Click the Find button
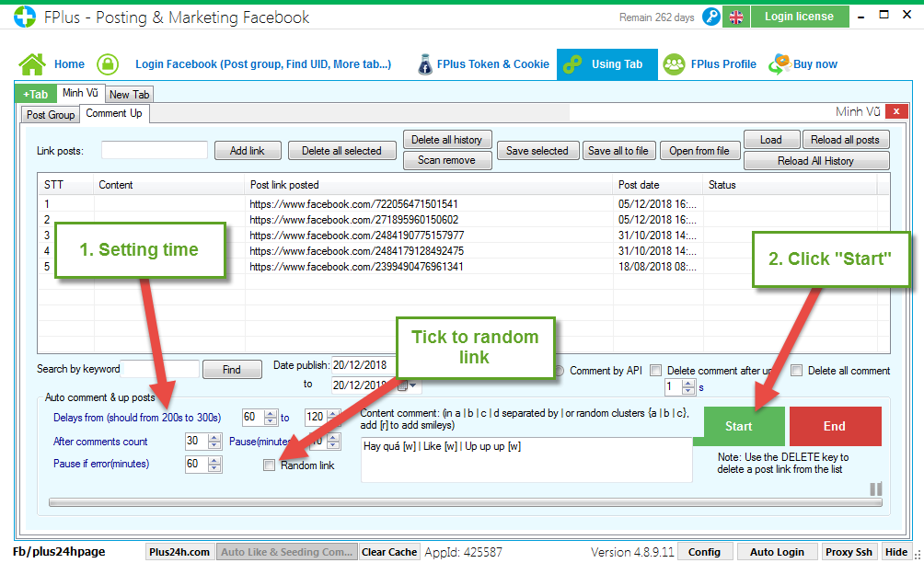 pyautogui.click(x=232, y=369)
